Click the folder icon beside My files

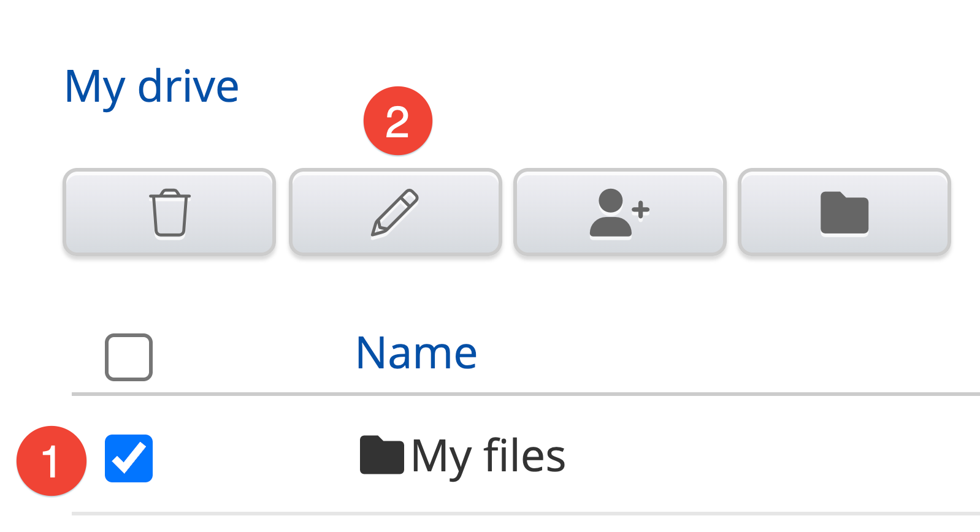pyautogui.click(x=381, y=455)
